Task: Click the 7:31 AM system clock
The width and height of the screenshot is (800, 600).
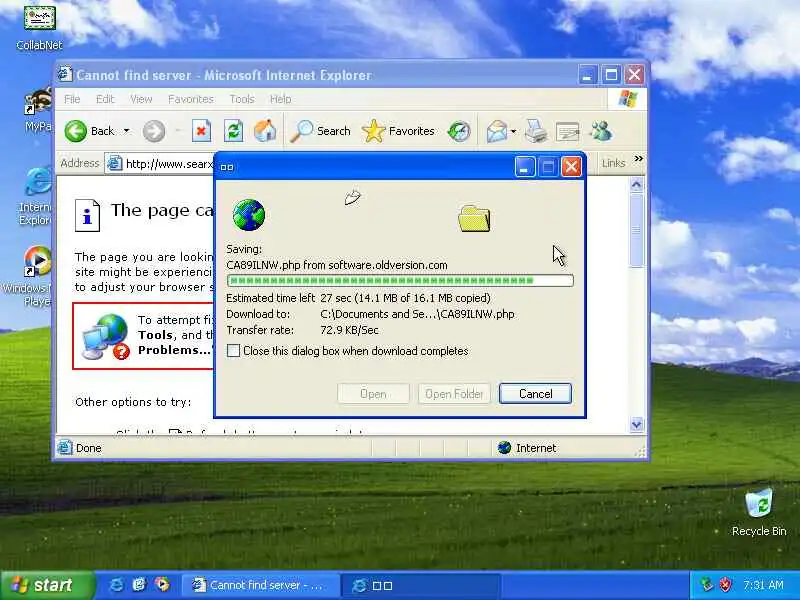Action: pyautogui.click(x=763, y=585)
